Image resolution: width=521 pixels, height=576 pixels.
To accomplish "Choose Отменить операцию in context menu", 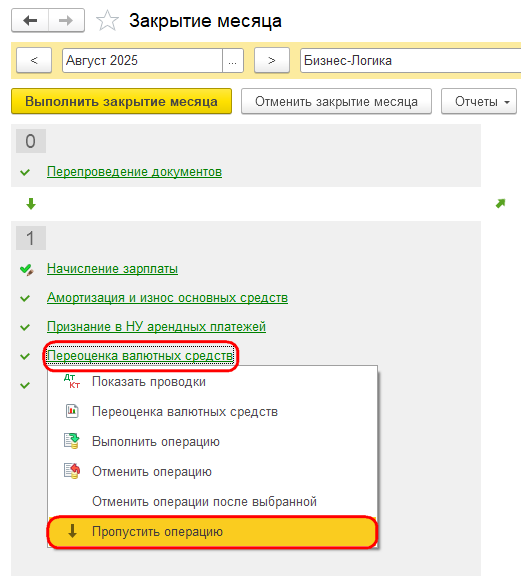I will [x=212, y=471].
